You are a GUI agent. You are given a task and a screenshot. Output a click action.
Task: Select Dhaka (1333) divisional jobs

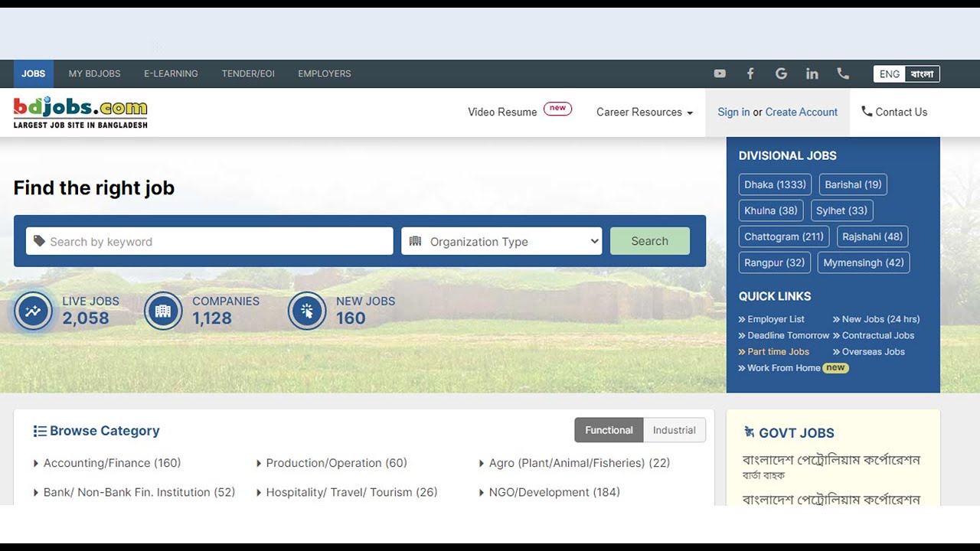tap(775, 184)
